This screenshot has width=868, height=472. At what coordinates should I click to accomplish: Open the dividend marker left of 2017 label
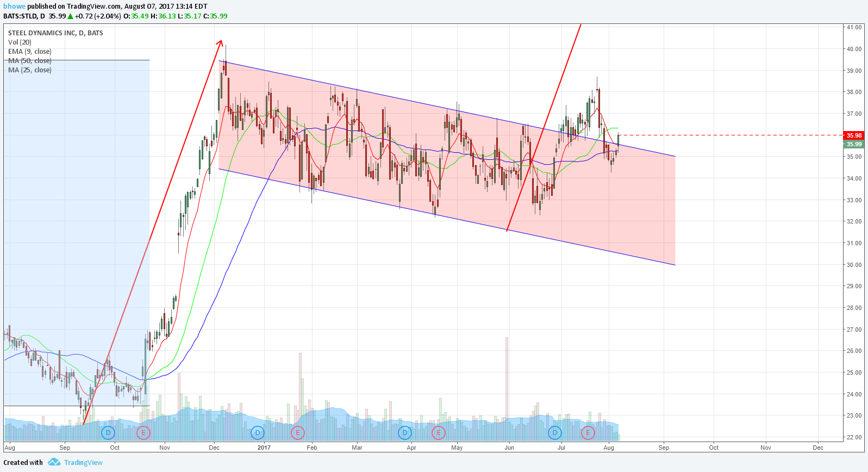[258, 433]
